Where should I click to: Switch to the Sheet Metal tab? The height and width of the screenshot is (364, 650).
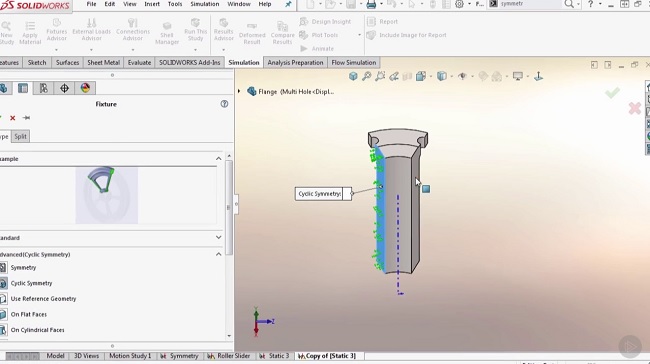pyautogui.click(x=103, y=63)
